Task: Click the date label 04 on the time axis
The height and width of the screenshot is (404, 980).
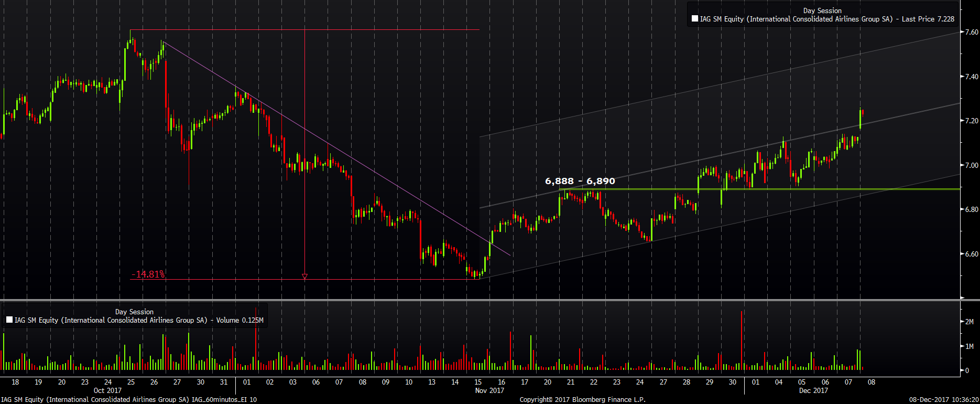Action: coord(779,382)
